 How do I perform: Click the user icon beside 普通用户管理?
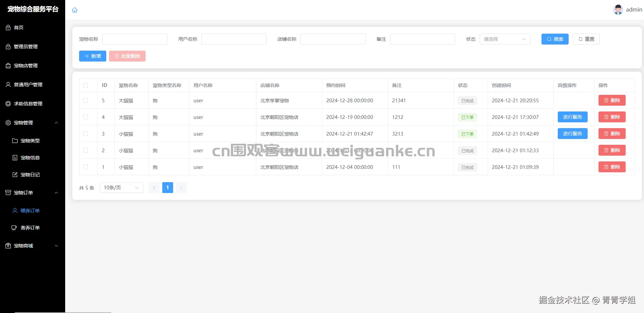pos(8,85)
